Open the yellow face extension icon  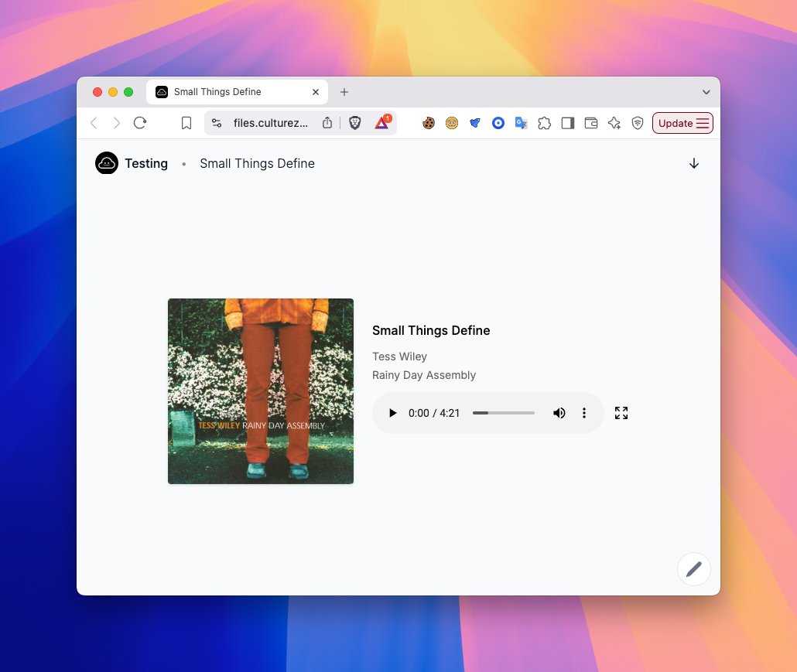pos(451,123)
